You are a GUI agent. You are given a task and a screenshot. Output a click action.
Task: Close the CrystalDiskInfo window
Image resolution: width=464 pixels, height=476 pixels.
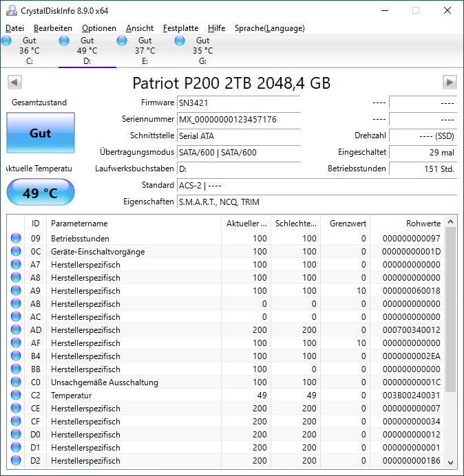(x=447, y=10)
